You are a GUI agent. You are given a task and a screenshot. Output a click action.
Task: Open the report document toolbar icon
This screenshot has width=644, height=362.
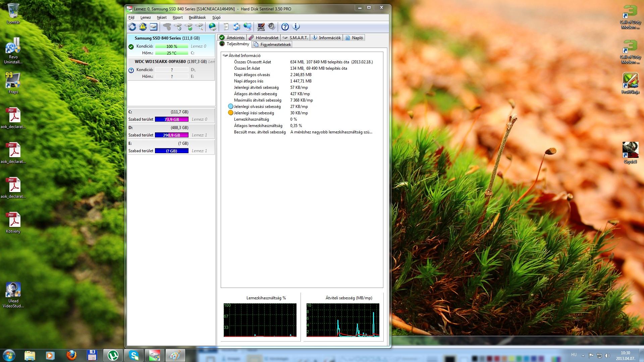click(226, 27)
